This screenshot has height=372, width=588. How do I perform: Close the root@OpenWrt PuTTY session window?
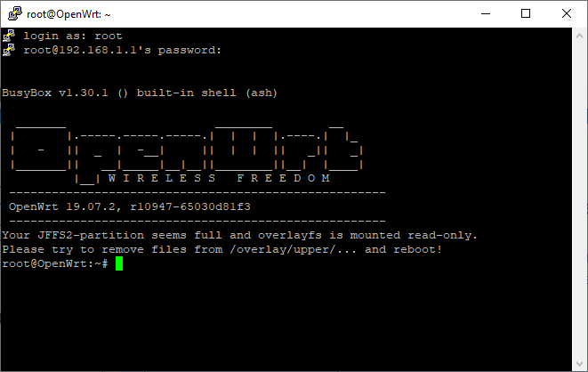pos(567,14)
